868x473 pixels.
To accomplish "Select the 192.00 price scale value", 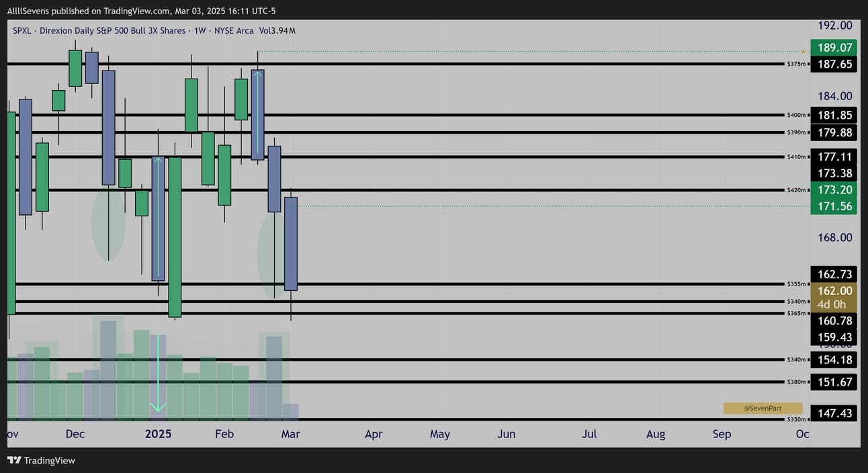I will point(834,26).
